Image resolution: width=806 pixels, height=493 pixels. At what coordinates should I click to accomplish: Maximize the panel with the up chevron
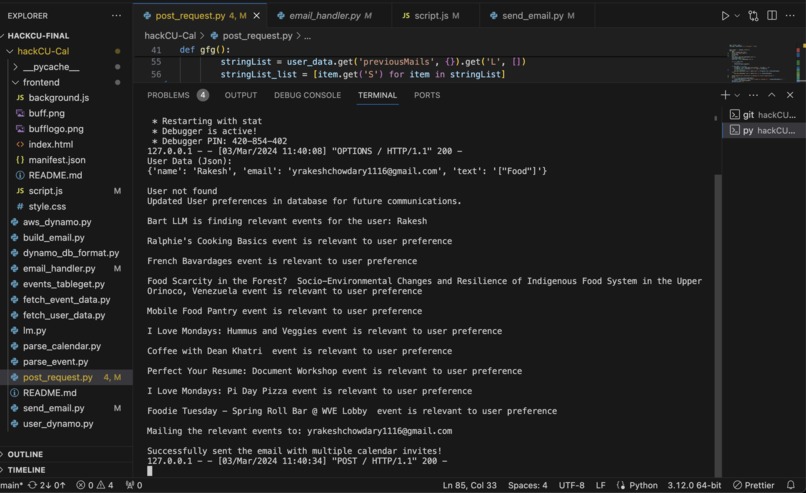772,95
